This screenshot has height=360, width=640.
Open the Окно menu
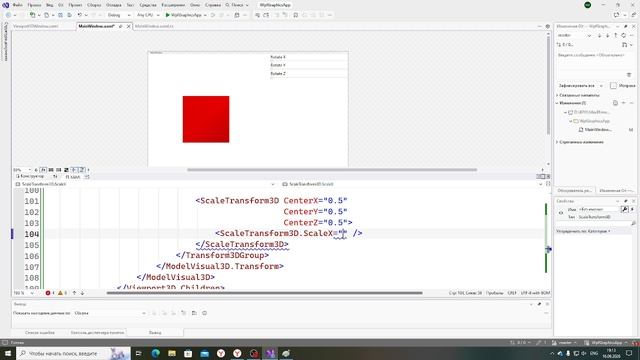[x=195, y=5]
